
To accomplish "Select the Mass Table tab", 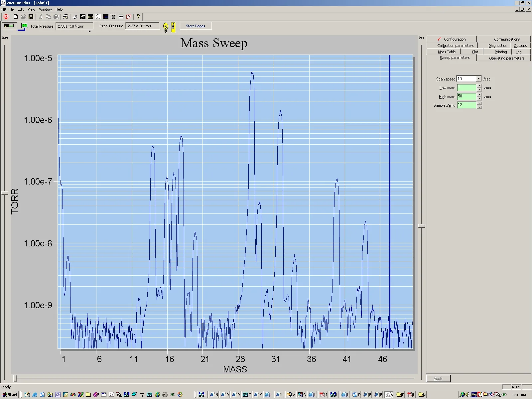I will pyautogui.click(x=444, y=52).
